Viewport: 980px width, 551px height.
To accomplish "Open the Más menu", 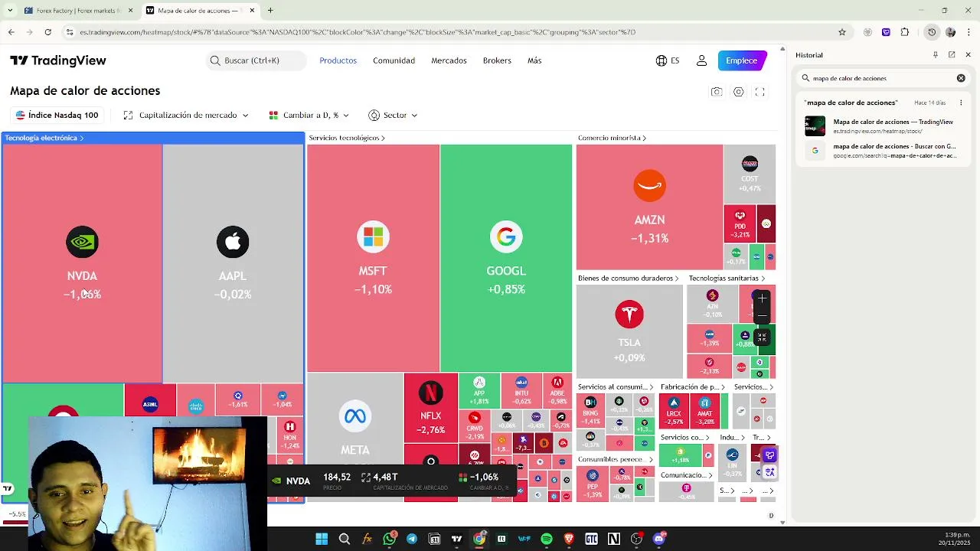I will tap(534, 60).
